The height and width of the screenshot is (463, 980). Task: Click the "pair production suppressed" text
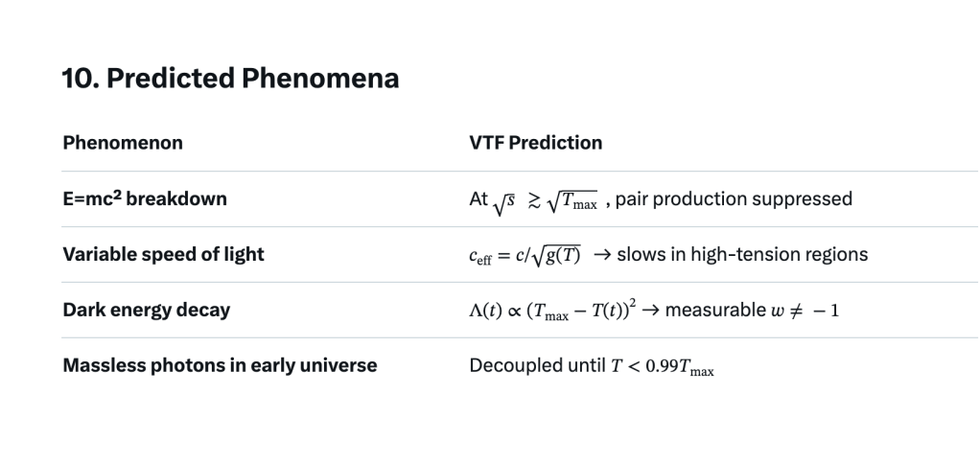click(734, 199)
